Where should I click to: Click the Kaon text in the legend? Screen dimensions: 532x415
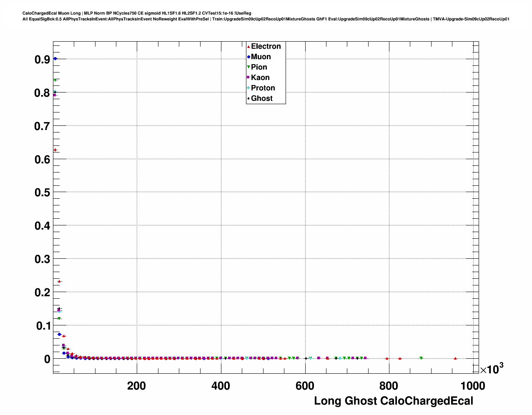point(260,77)
